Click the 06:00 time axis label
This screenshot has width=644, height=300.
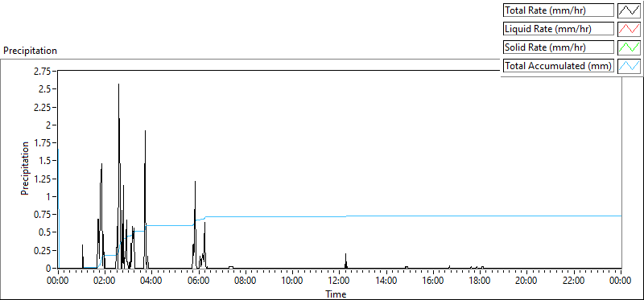[198, 282]
